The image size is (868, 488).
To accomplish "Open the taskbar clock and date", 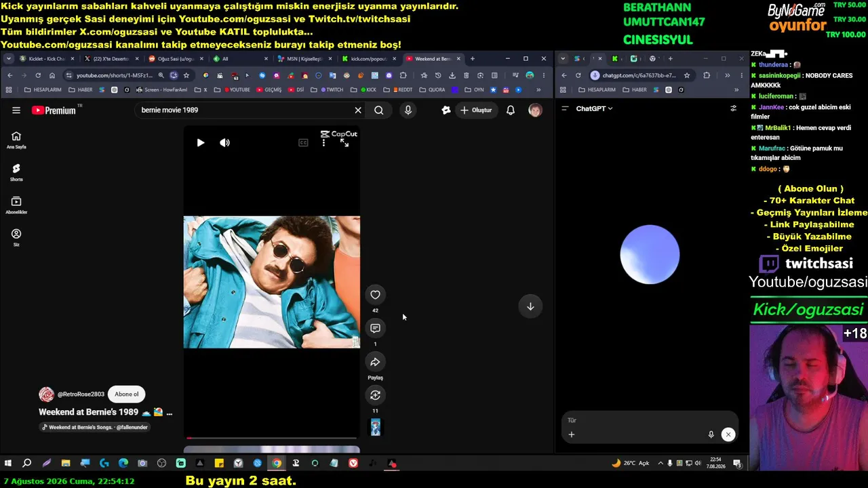I will tap(715, 463).
